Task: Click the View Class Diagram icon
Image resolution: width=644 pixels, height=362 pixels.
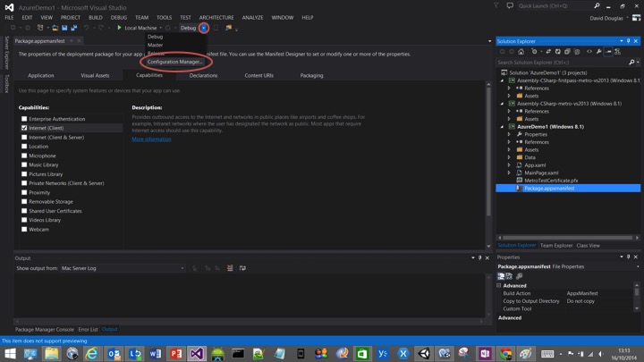Action: tap(618, 51)
